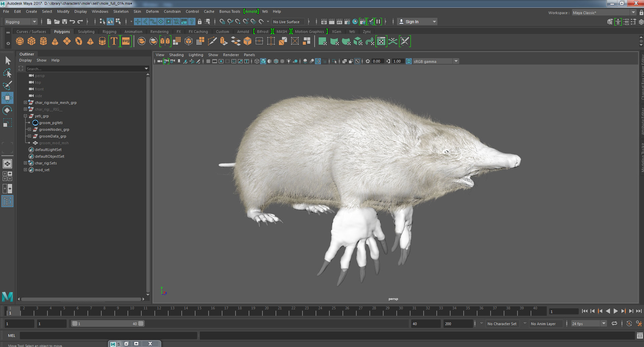The height and width of the screenshot is (347, 644).
Task: Collapse the yeti_grp node in Outliner
Action: [x=25, y=116]
